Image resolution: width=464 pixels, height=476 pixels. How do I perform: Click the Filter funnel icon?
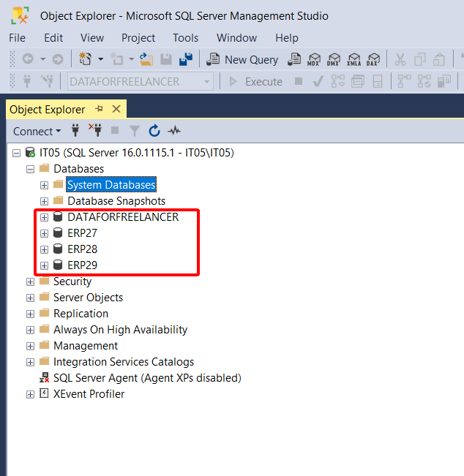pos(135,131)
